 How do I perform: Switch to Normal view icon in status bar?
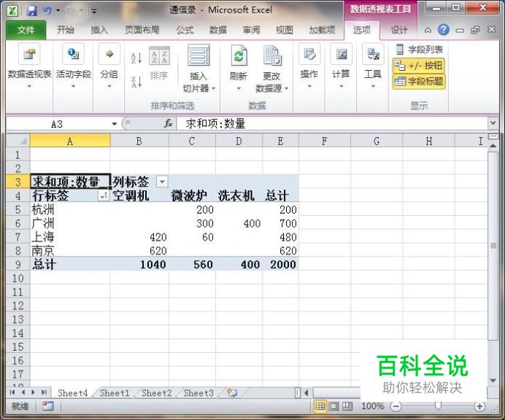[320, 406]
